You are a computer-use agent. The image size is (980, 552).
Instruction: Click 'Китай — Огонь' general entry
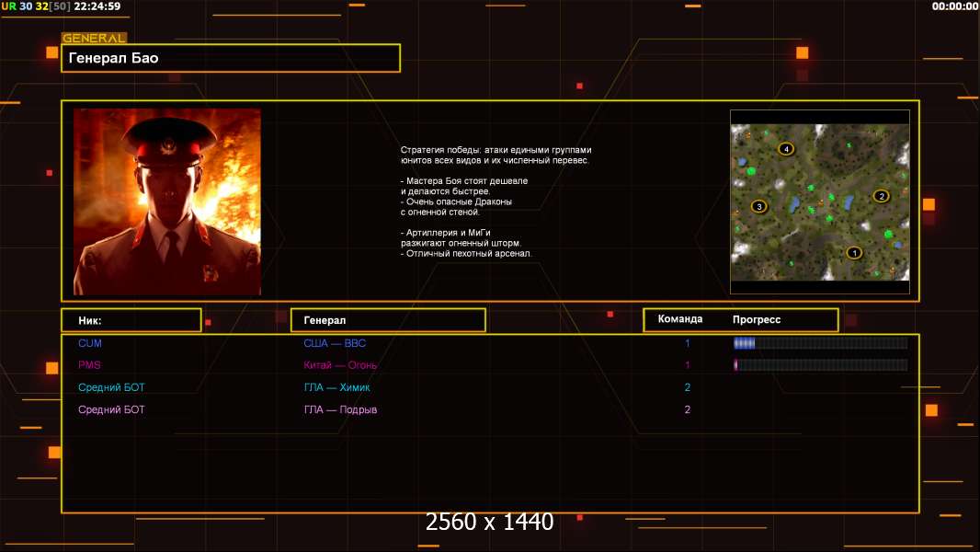pyautogui.click(x=340, y=365)
